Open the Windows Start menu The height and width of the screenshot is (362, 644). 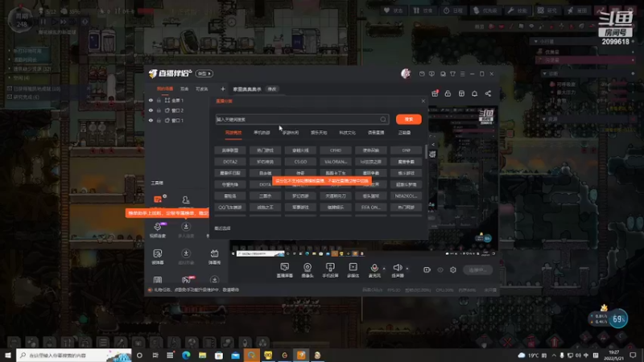point(8,355)
